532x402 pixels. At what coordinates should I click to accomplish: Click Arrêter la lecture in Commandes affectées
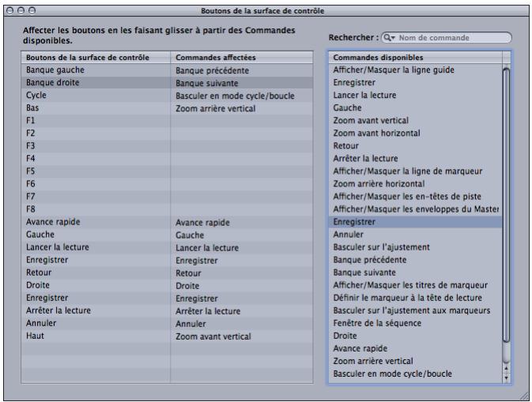coord(208,311)
